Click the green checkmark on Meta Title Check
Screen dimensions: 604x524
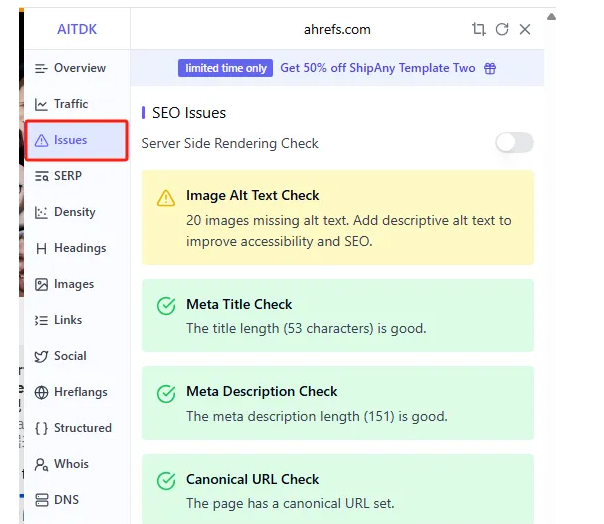click(166, 306)
